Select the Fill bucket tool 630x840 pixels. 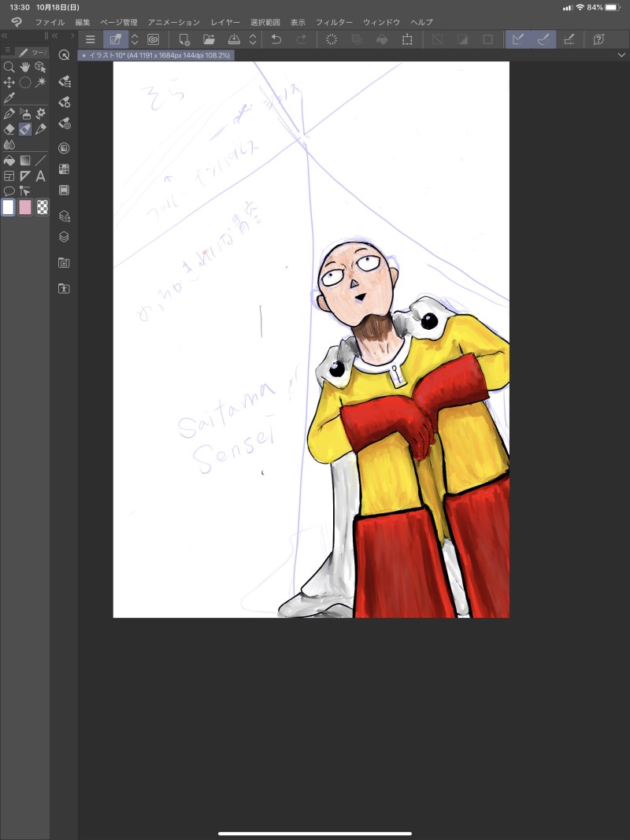tap(9, 160)
